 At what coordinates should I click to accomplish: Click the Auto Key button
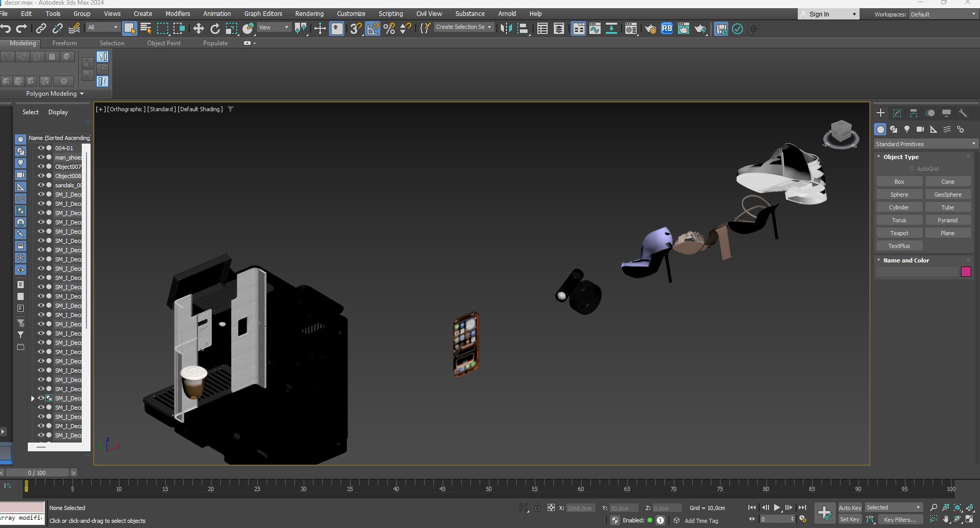849,508
